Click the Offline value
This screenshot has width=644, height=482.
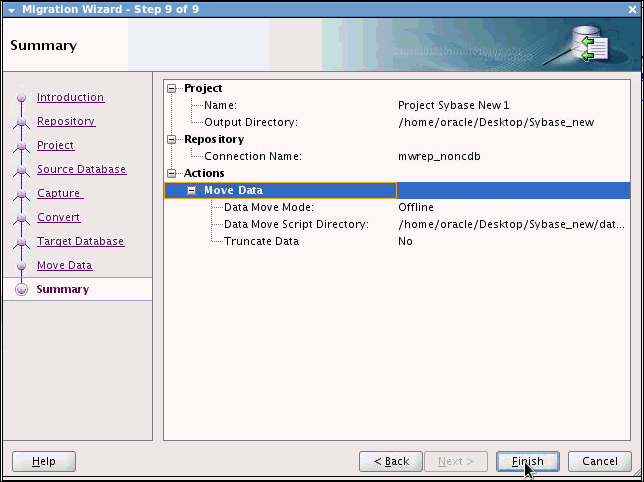point(416,207)
